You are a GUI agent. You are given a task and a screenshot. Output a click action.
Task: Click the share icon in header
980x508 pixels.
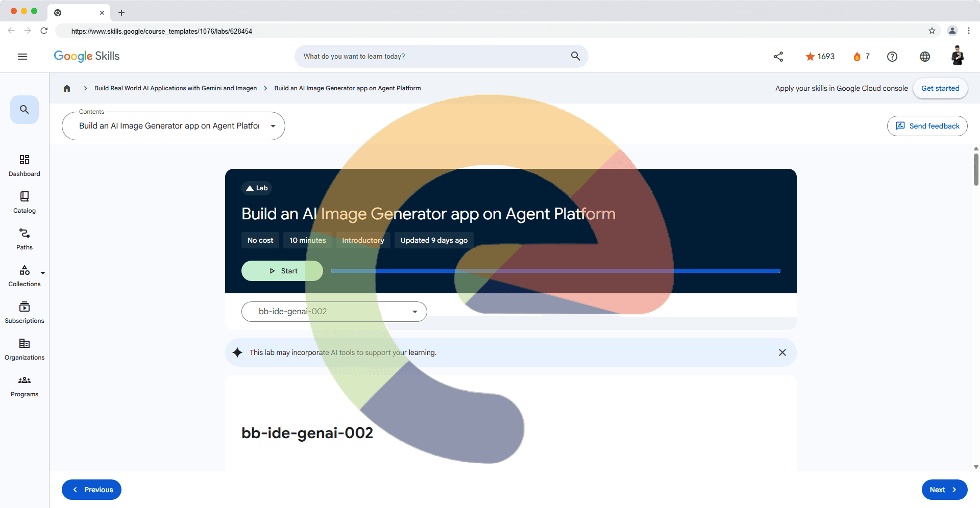[x=778, y=57]
